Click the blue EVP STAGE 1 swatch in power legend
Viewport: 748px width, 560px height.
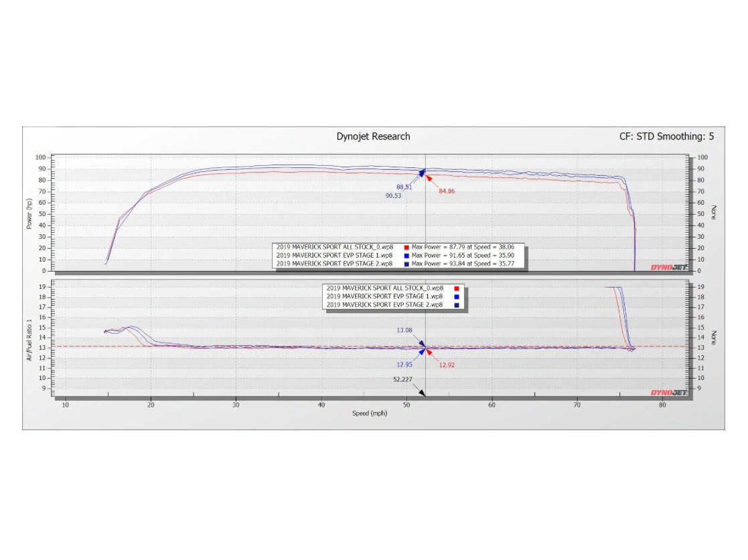406,256
